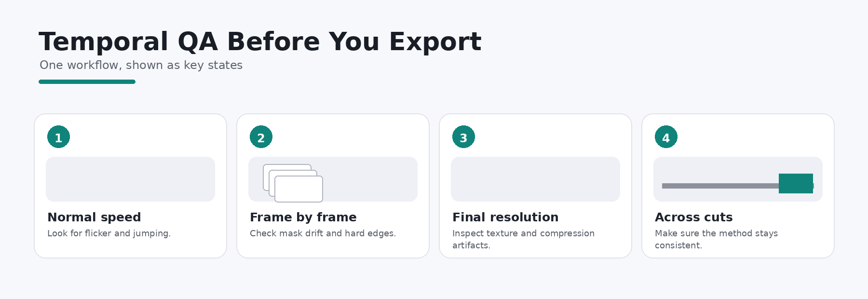Click the step 1 number badge
This screenshot has height=299, width=868.
tap(58, 137)
